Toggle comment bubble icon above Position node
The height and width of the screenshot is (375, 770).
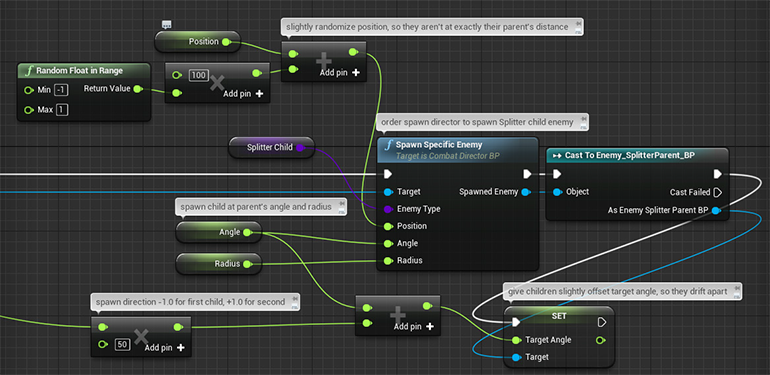(166, 25)
